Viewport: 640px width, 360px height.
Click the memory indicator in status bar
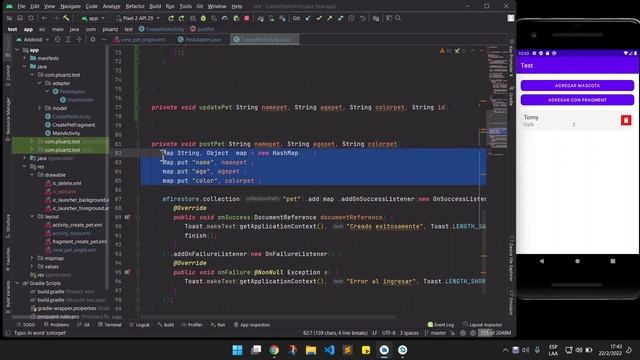pyautogui.click(x=495, y=333)
